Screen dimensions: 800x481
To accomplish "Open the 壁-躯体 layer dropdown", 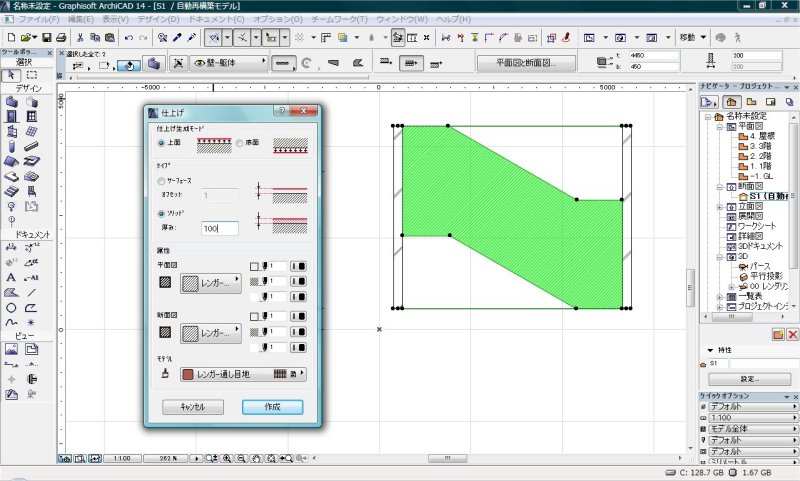I will [x=230, y=62].
